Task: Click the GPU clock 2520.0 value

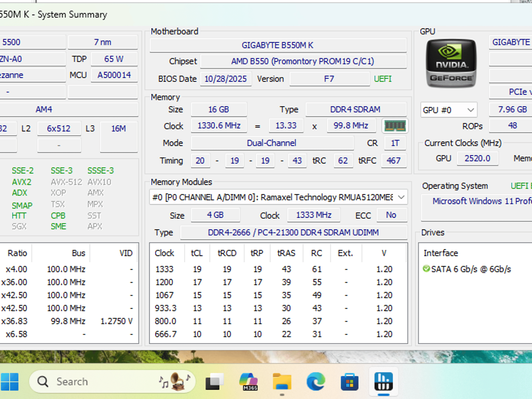Action: (x=478, y=158)
